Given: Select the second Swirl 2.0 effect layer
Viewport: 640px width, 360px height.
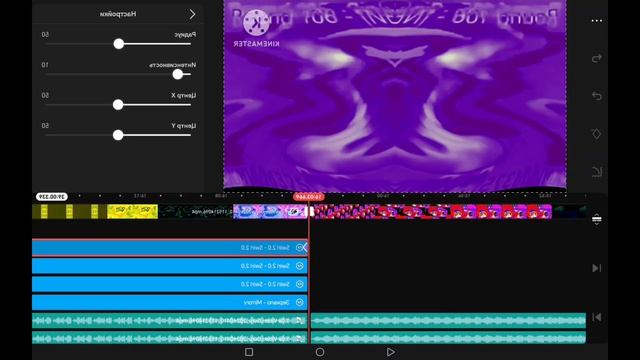Looking at the screenshot, I should [x=170, y=266].
